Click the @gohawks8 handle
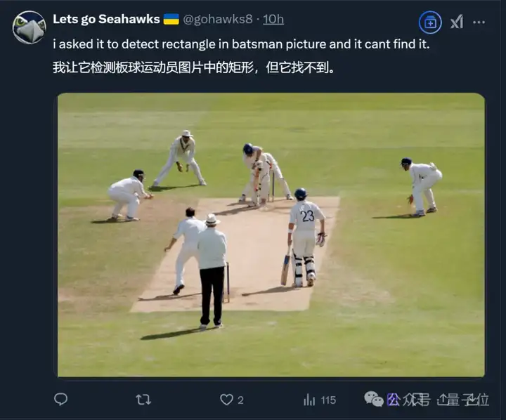The image size is (506, 420). pyautogui.click(x=218, y=19)
